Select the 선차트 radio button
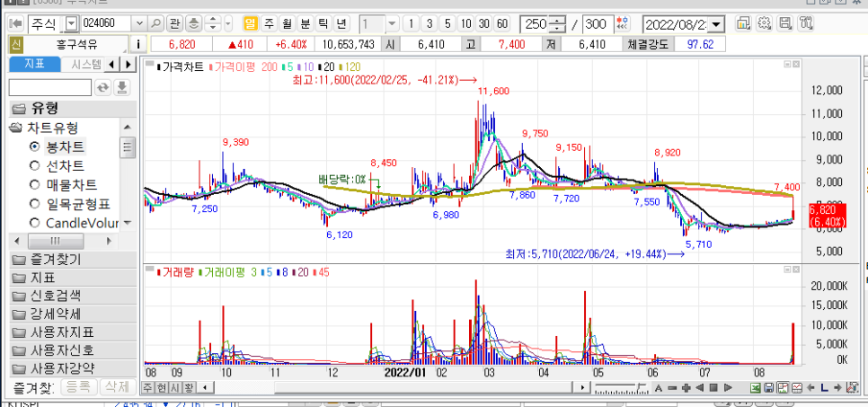The image size is (868, 407). coord(35,165)
